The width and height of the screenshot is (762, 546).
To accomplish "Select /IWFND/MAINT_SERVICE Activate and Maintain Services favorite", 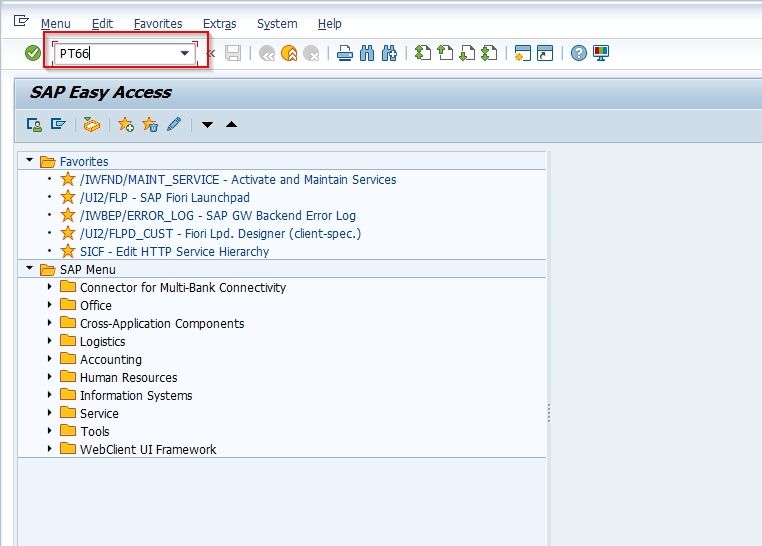I will (238, 180).
